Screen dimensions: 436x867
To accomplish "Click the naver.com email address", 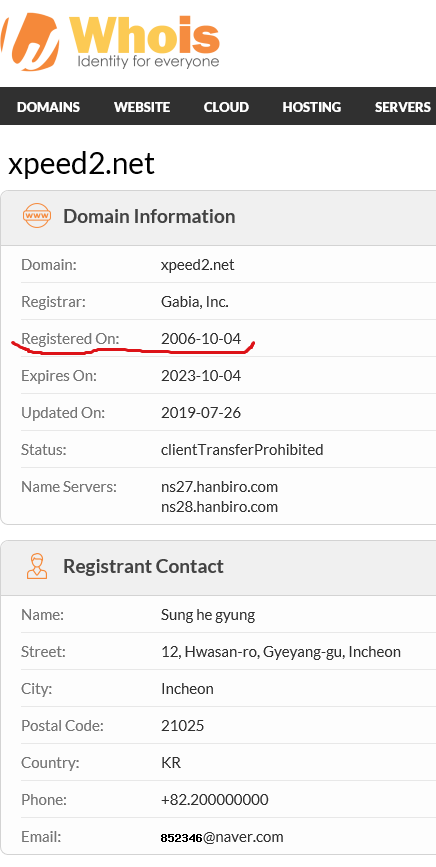I will (x=222, y=837).
